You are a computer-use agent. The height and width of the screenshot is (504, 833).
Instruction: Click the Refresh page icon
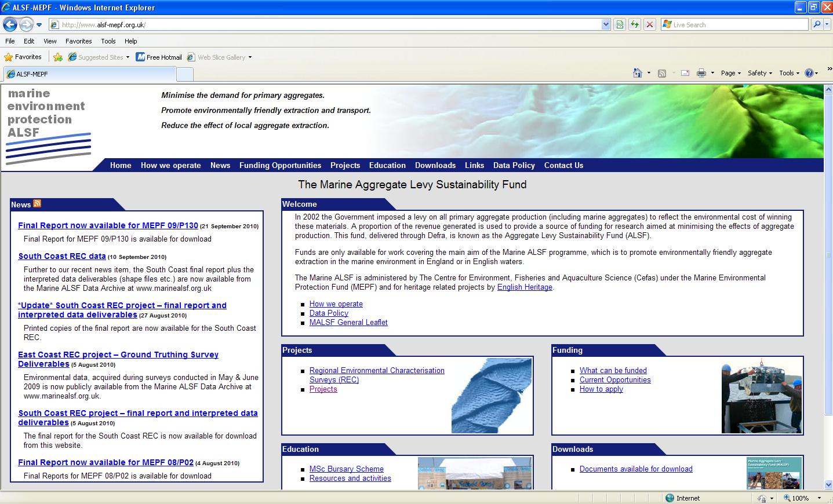click(x=635, y=24)
